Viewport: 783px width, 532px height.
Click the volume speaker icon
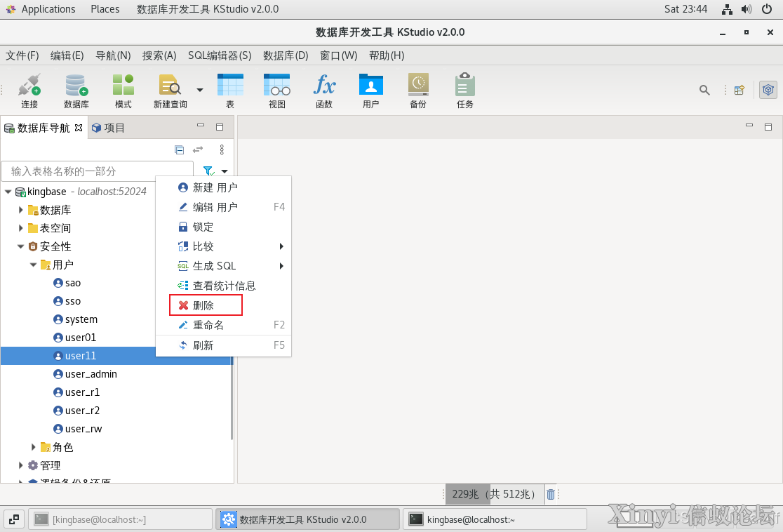747,9
